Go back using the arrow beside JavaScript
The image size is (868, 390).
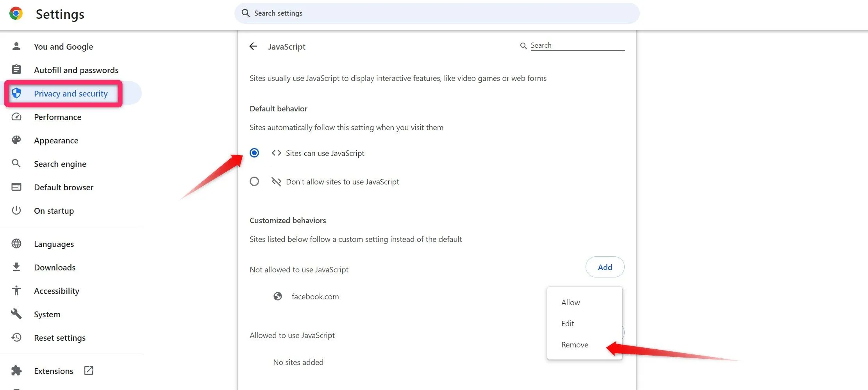253,47
